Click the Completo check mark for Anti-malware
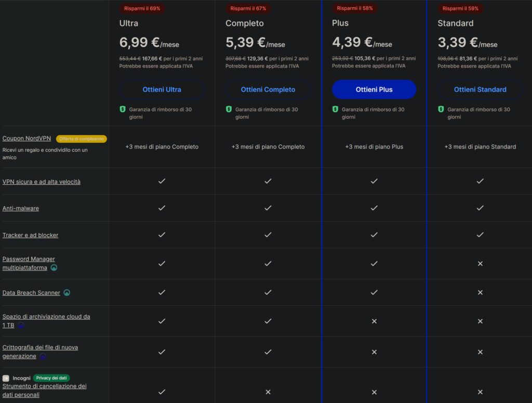This screenshot has width=532, height=403. click(268, 208)
